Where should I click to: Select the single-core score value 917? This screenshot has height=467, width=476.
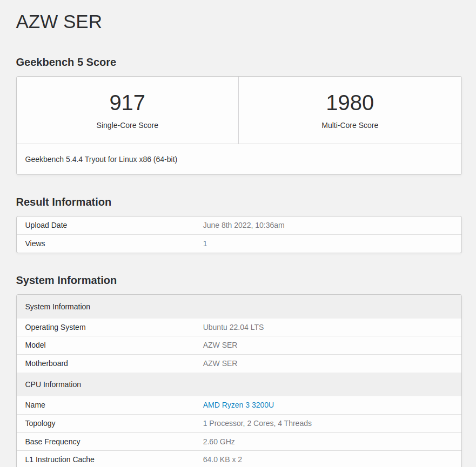127,103
